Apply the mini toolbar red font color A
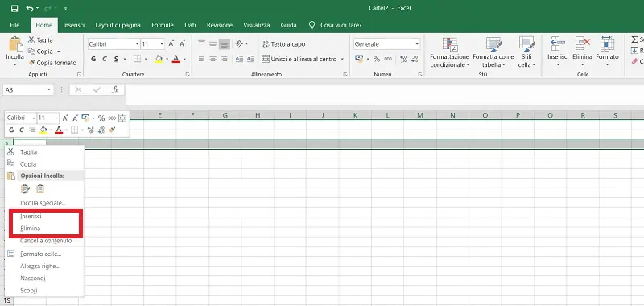The image size is (644, 306). coord(59,130)
